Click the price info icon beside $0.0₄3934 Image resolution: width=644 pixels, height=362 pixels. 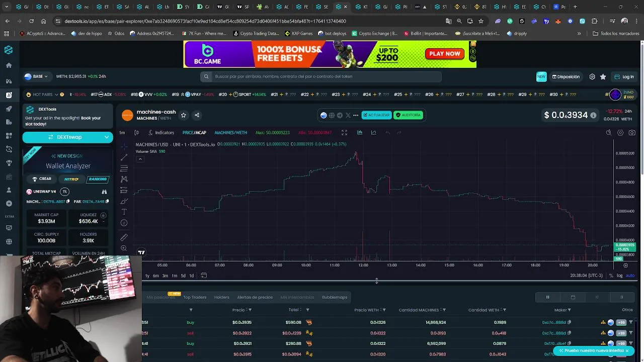click(593, 116)
